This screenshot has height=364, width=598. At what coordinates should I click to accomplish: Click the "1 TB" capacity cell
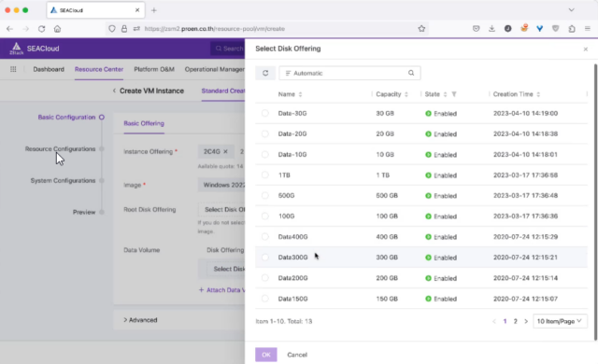(383, 175)
